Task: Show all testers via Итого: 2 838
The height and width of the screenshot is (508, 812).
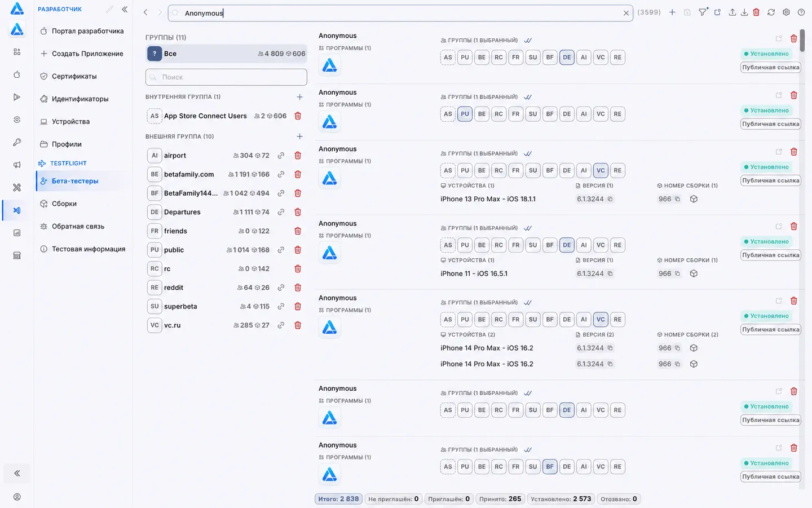Action: (338, 499)
